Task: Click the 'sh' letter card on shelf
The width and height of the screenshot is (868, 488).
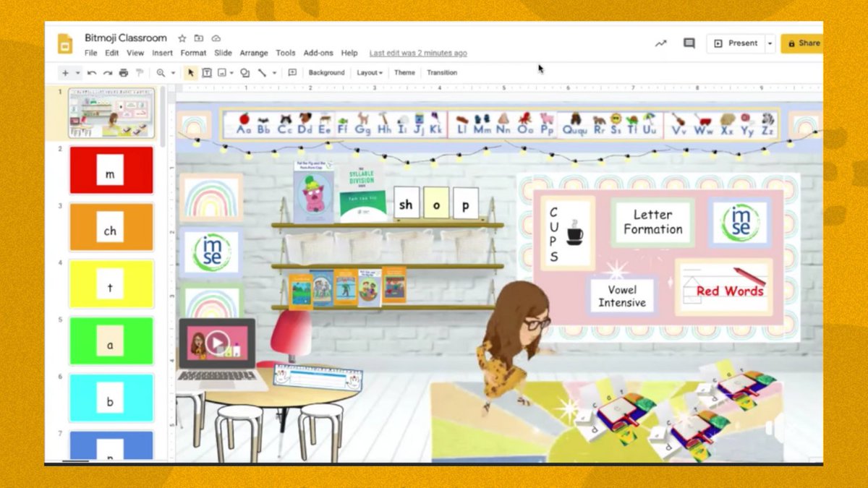Action: [x=406, y=203]
